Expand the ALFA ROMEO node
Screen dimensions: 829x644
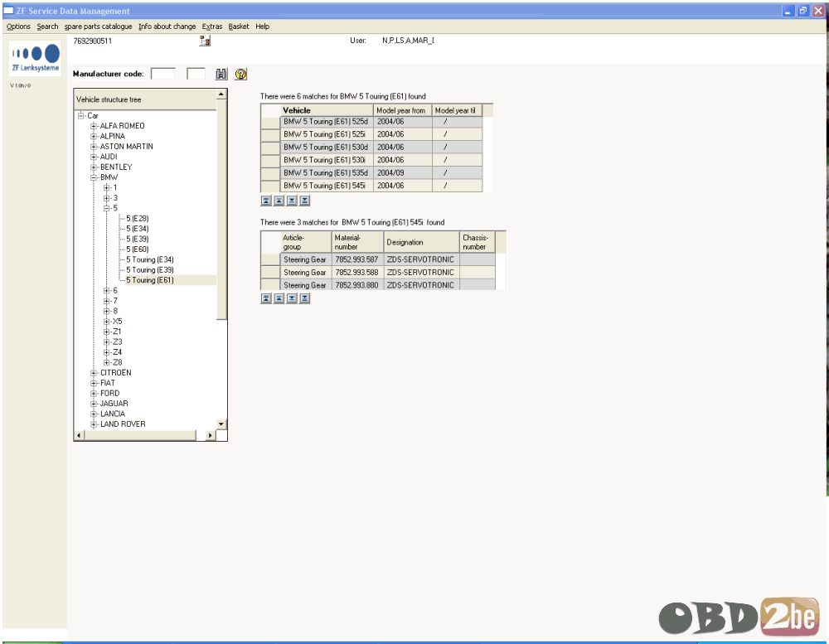pos(94,126)
